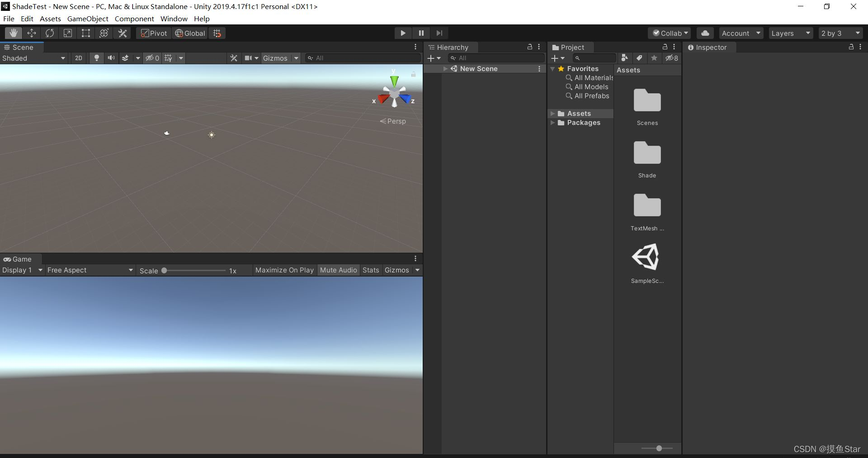The width and height of the screenshot is (868, 458).
Task: Click Project save search star icon
Action: pos(654,58)
